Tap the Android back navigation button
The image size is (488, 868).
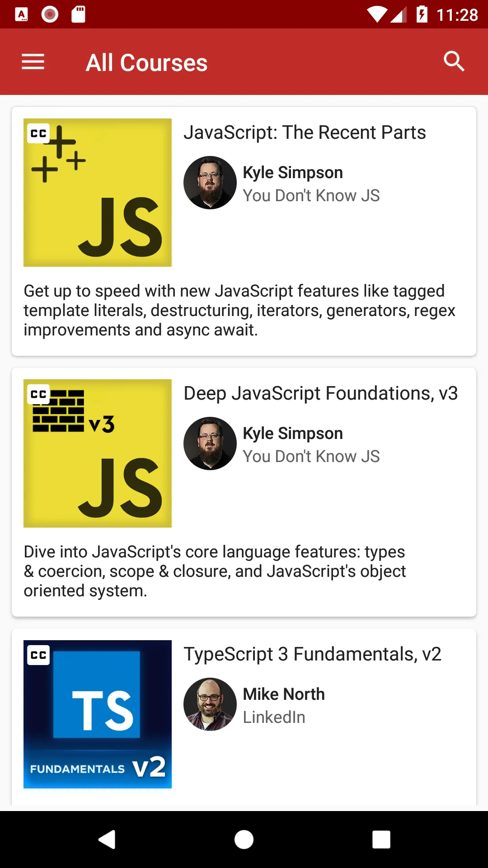[107, 840]
